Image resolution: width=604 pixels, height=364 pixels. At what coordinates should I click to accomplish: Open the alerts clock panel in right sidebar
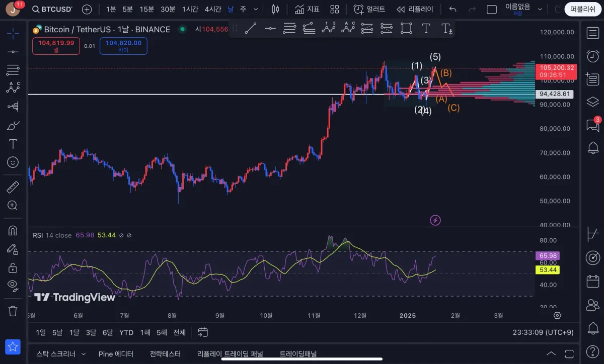(x=593, y=56)
